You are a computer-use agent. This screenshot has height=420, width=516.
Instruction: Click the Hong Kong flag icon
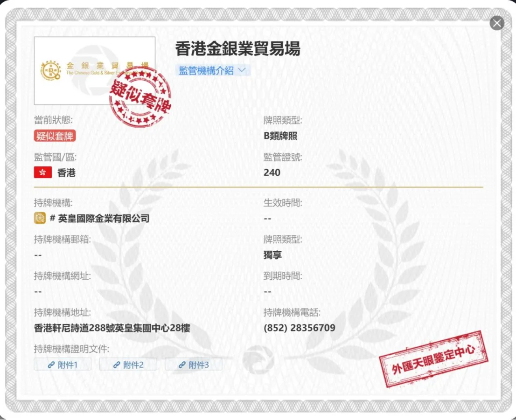[43, 172]
